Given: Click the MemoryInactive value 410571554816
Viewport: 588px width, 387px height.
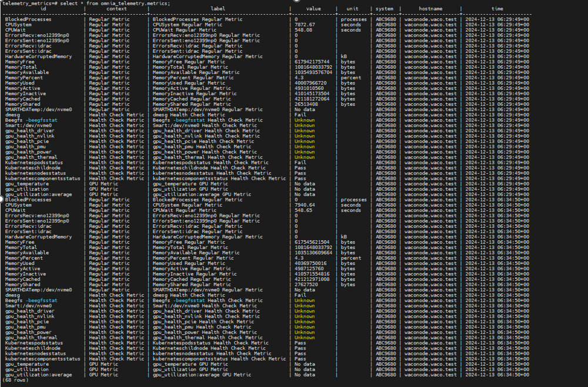Looking at the screenshot, I should [312, 274].
